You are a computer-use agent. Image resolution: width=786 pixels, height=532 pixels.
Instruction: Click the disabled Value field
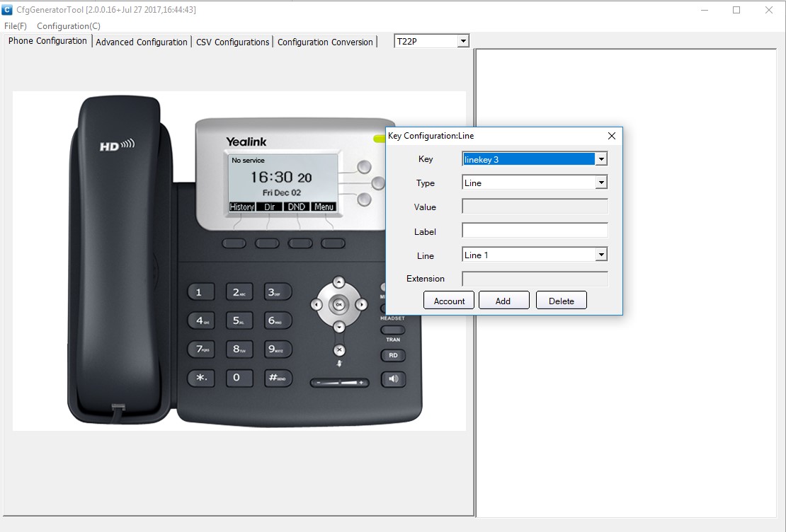tap(535, 207)
